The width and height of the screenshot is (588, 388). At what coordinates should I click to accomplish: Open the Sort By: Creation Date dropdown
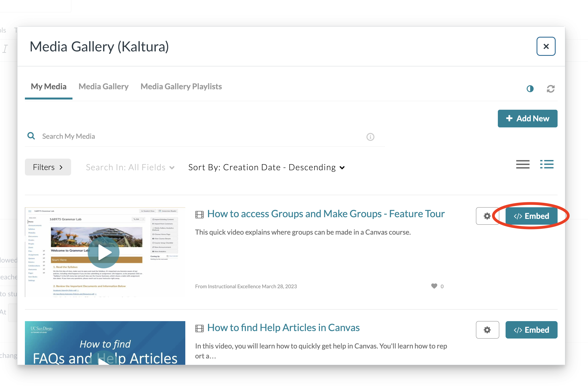pyautogui.click(x=267, y=167)
